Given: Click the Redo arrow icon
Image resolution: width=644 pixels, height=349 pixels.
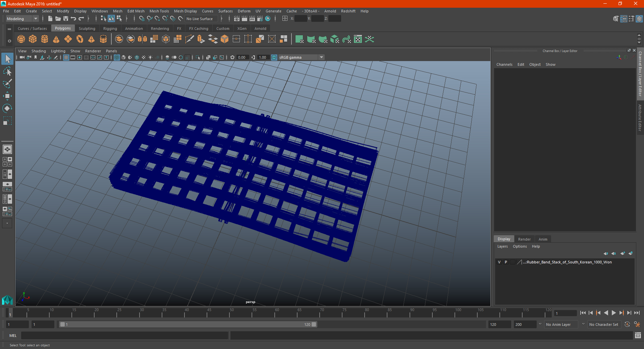Looking at the screenshot, I should pyautogui.click(x=81, y=19).
